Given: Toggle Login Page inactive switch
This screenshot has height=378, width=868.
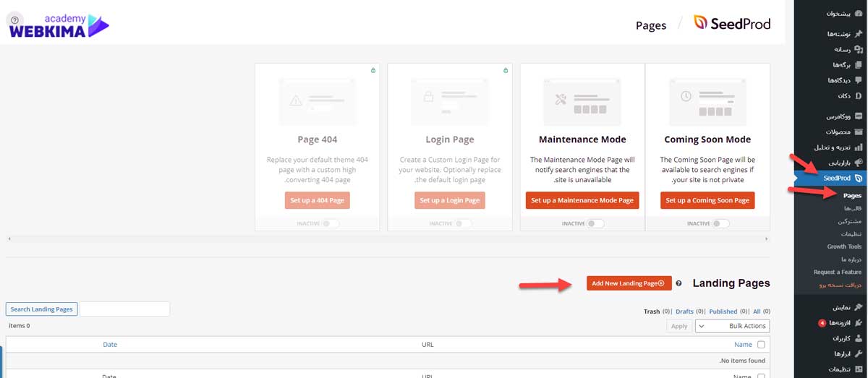Looking at the screenshot, I should (463, 223).
